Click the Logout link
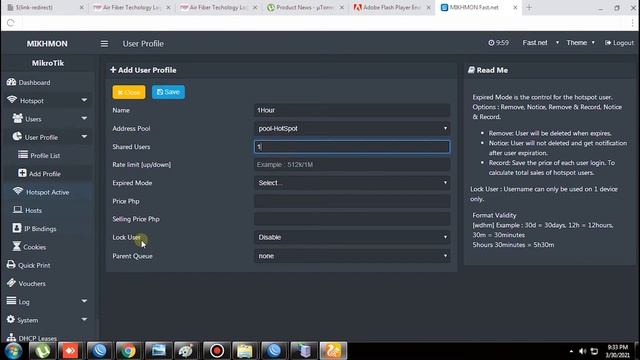Viewport: 640px width, 360px height. point(620,43)
